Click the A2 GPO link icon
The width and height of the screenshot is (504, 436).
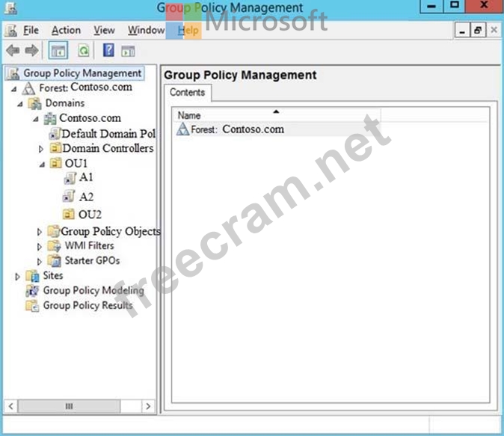click(69, 196)
